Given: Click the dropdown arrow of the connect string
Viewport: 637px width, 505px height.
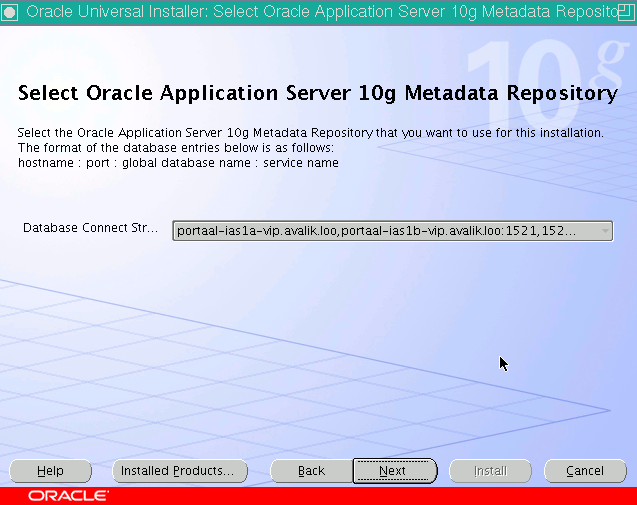Looking at the screenshot, I should (605, 231).
